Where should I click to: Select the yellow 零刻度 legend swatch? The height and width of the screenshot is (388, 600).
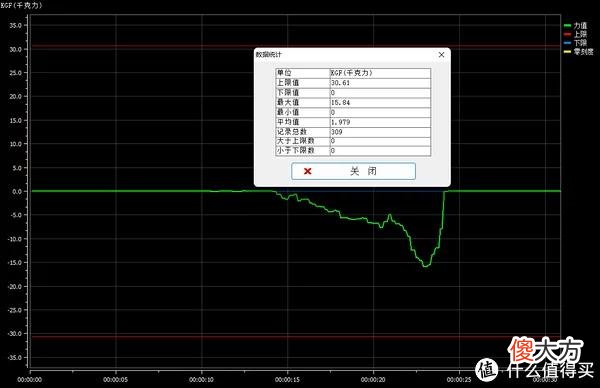click(x=567, y=52)
